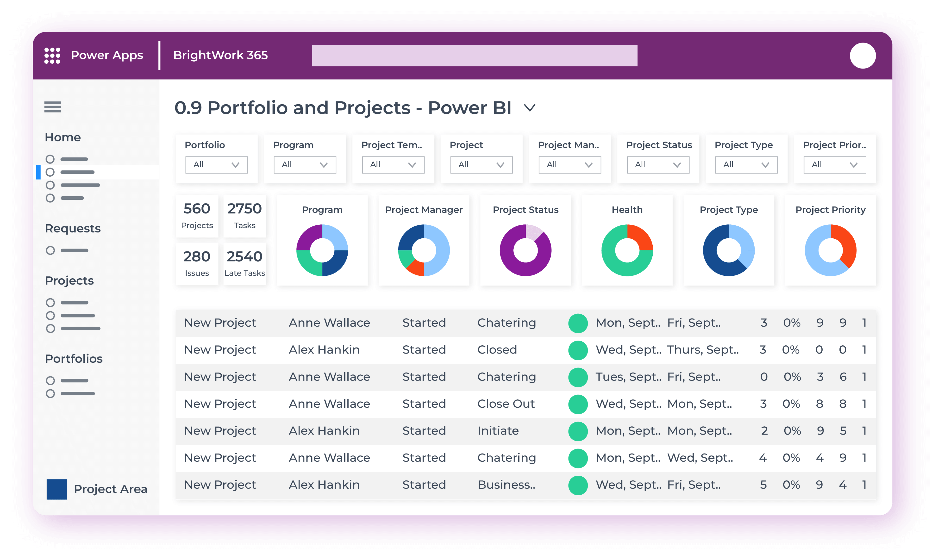Screen dimensions: 938x560
Task: Expand the dashboard title chevron
Action: [x=530, y=108]
